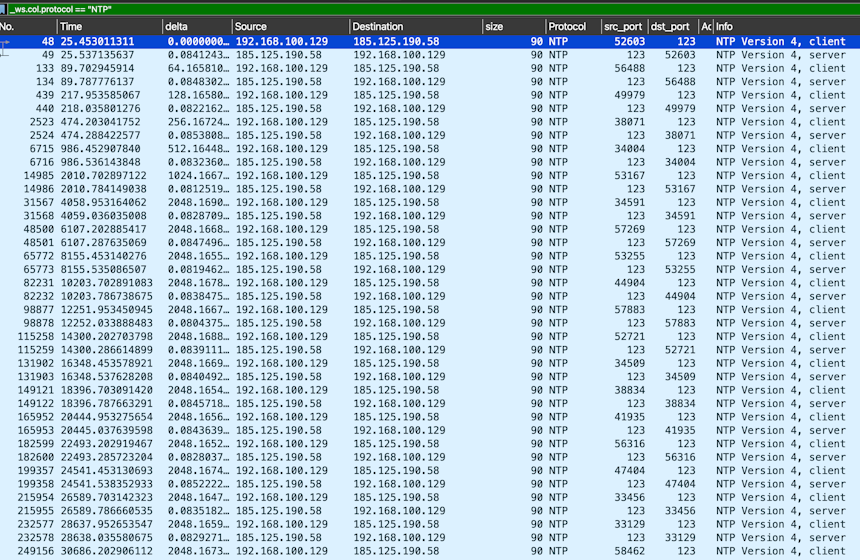Select packet number 14986

430,189
